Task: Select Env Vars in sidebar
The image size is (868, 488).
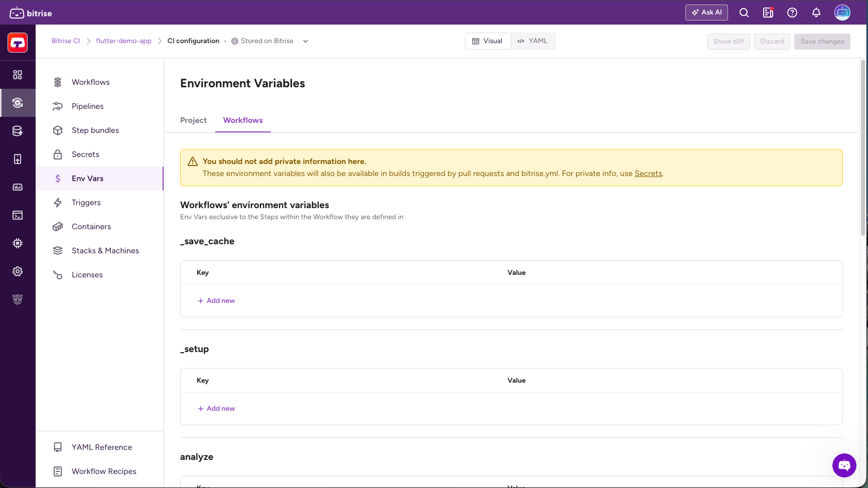Action: tap(100, 179)
